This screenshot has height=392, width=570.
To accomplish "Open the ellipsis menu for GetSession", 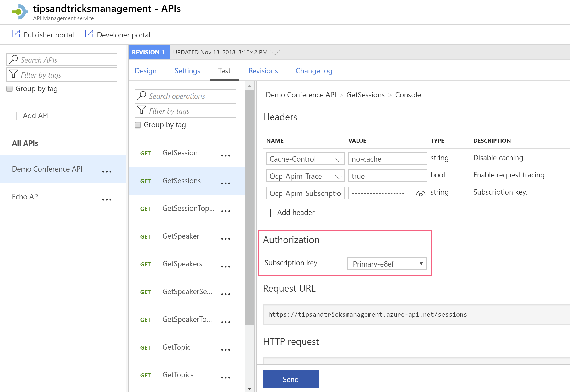I will (226, 156).
